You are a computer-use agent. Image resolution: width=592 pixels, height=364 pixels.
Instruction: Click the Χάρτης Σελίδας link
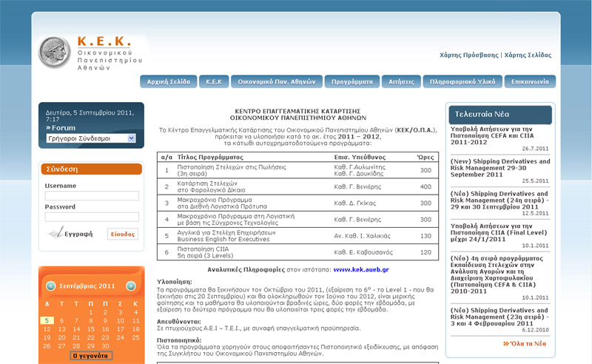[x=528, y=55]
